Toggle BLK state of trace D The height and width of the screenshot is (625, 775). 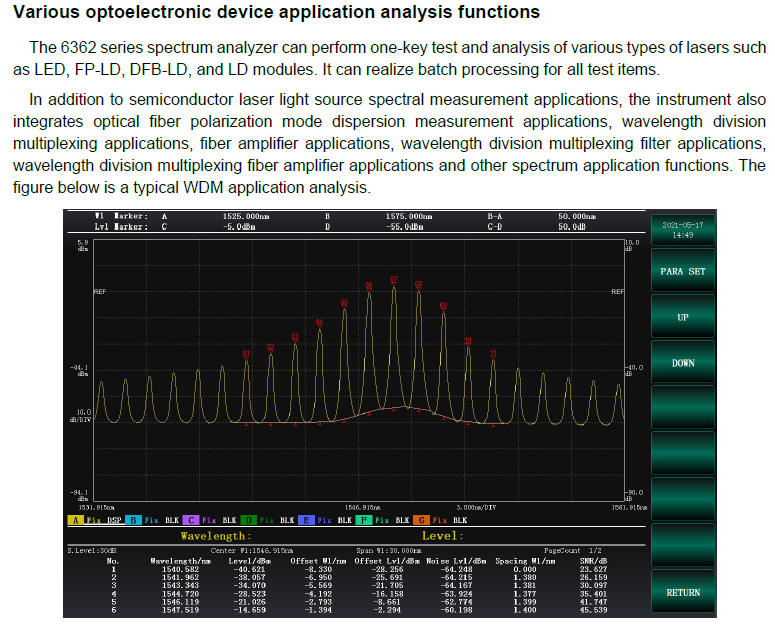pyautogui.click(x=287, y=520)
